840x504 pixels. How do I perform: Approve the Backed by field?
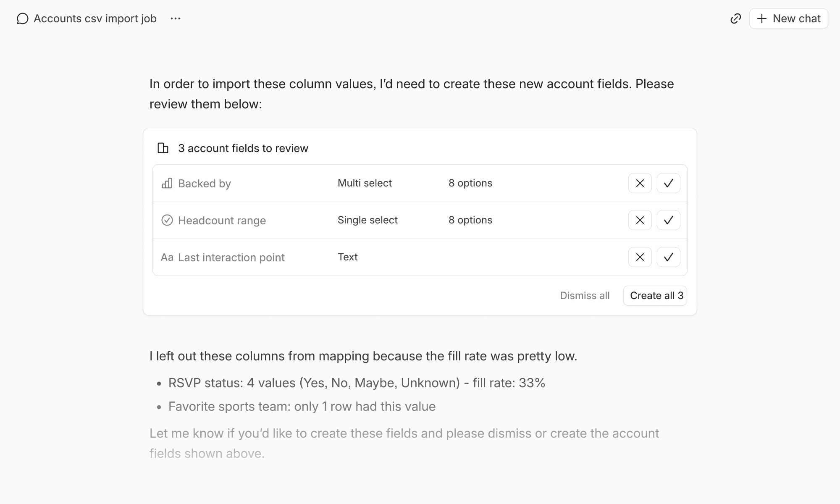[x=668, y=183]
